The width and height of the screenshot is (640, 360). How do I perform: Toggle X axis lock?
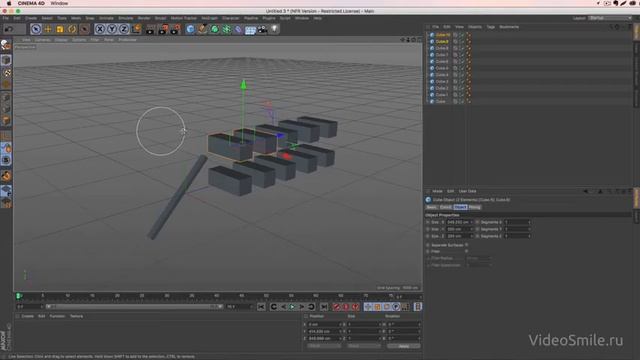(x=100, y=29)
